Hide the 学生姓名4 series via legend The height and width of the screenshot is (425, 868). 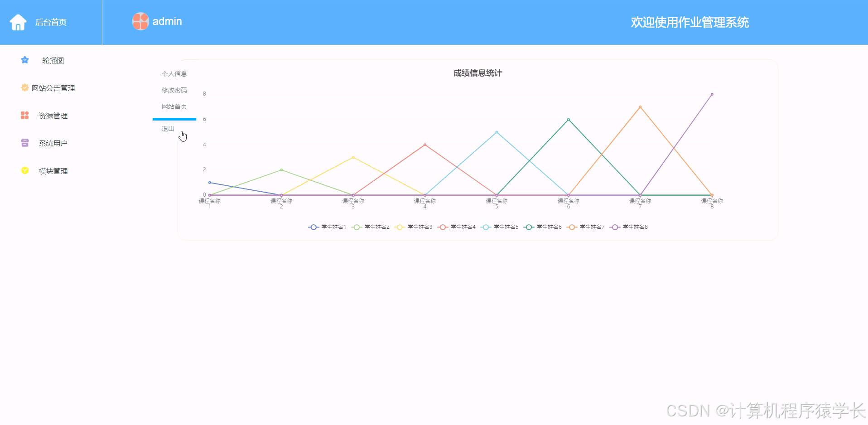point(457,227)
